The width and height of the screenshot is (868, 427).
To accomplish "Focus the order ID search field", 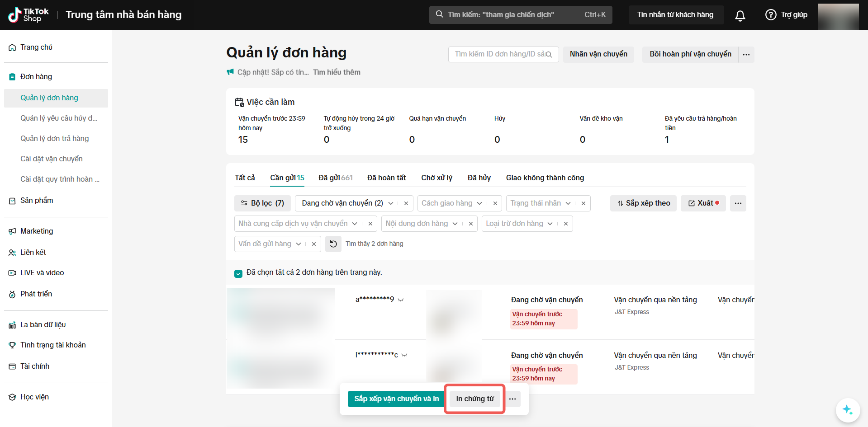I will [x=503, y=55].
